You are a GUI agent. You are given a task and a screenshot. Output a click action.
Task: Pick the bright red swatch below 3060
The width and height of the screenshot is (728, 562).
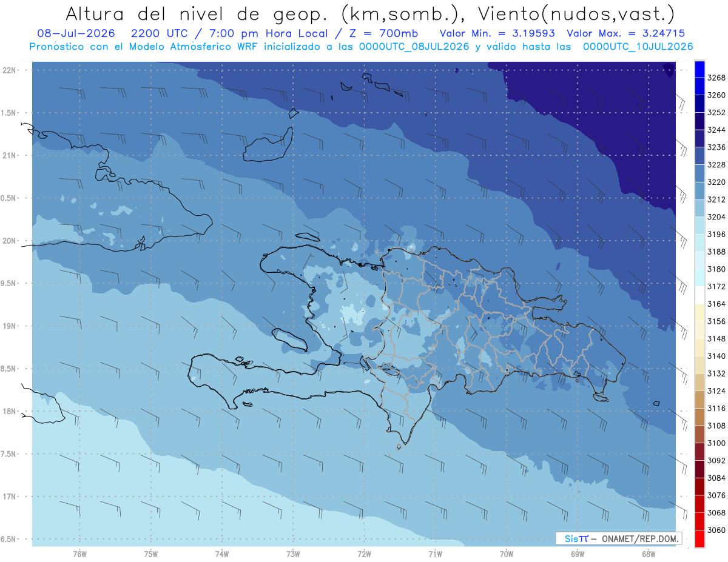point(699,538)
